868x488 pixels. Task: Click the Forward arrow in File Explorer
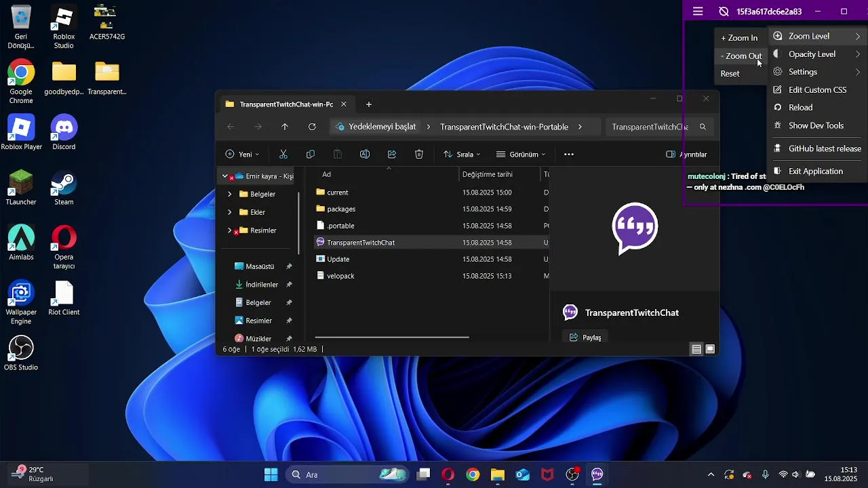click(x=258, y=127)
